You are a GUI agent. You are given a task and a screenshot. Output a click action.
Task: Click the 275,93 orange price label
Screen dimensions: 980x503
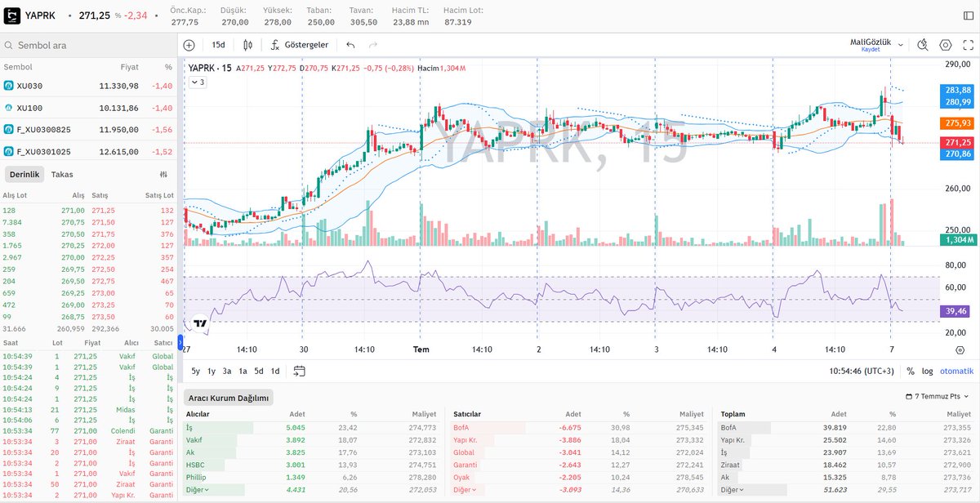click(x=956, y=122)
